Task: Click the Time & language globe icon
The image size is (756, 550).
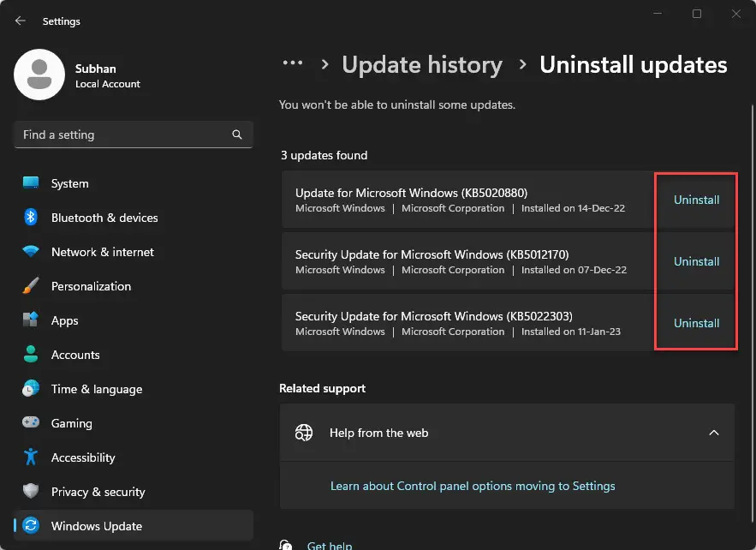Action: pyautogui.click(x=31, y=388)
